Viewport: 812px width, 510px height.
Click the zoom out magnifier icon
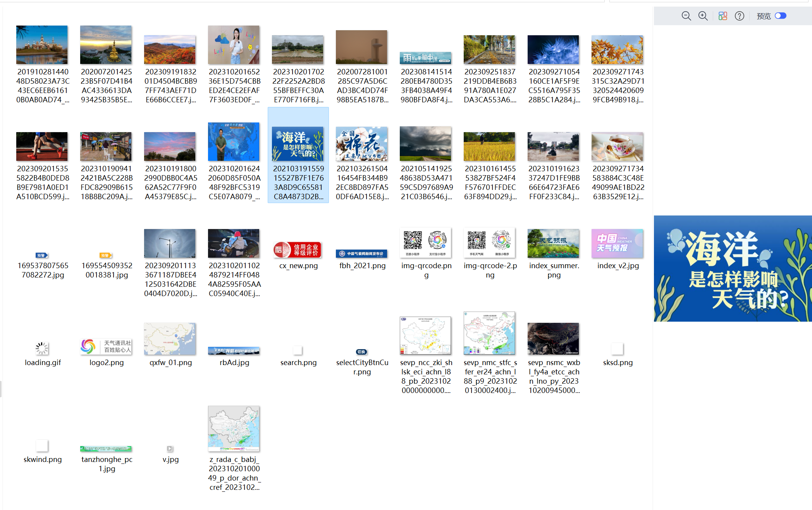(x=686, y=16)
